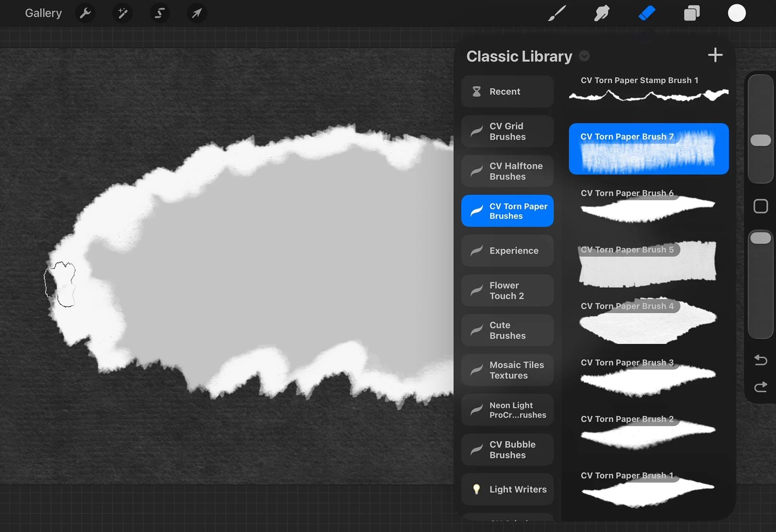Click the CV Grid Brushes stroke icon
Screen dimensions: 776x532
[476, 131]
